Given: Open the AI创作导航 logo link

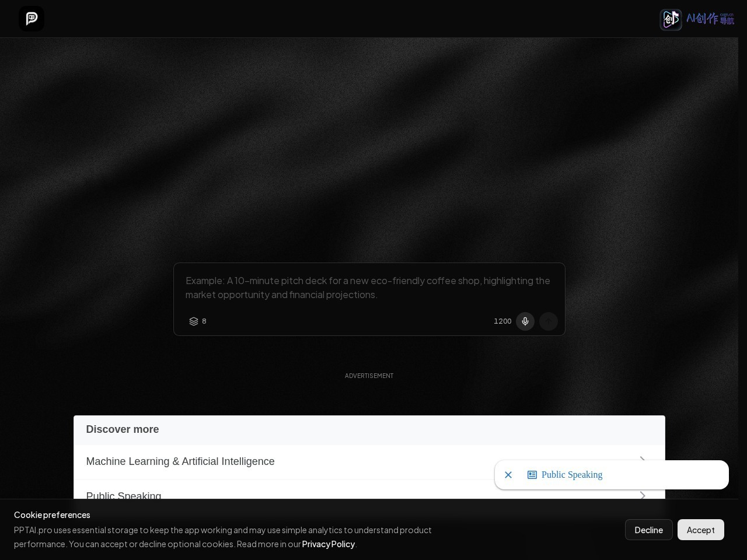Looking at the screenshot, I should [x=697, y=19].
